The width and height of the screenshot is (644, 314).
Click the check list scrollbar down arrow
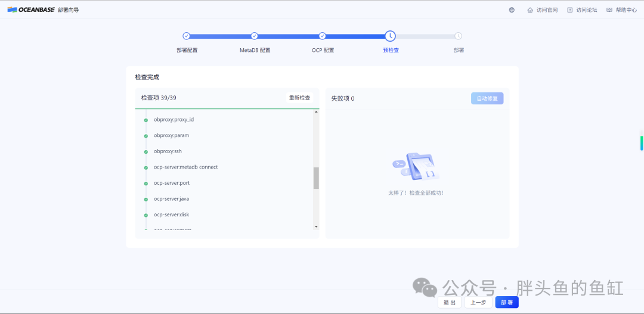[316, 226]
